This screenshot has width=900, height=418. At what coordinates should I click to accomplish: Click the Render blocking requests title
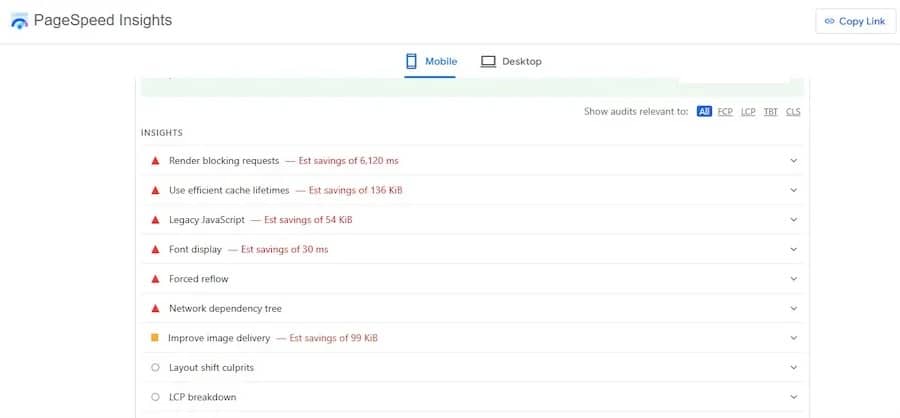[x=224, y=161]
